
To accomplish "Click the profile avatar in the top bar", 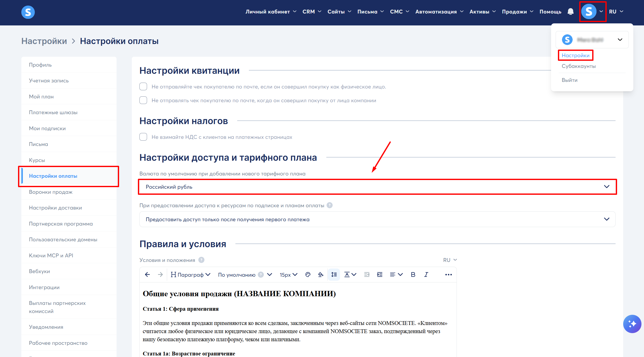I will (589, 12).
